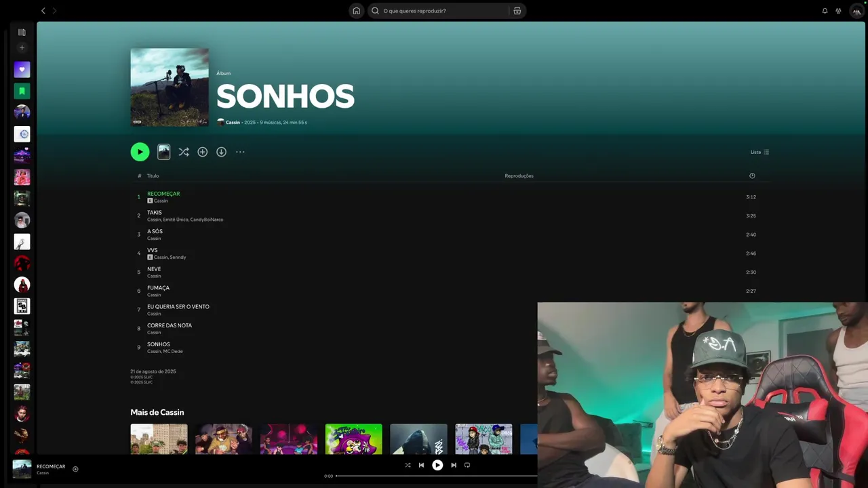The height and width of the screenshot is (488, 868).
Task: Skip to previous track in player bar
Action: point(421,465)
